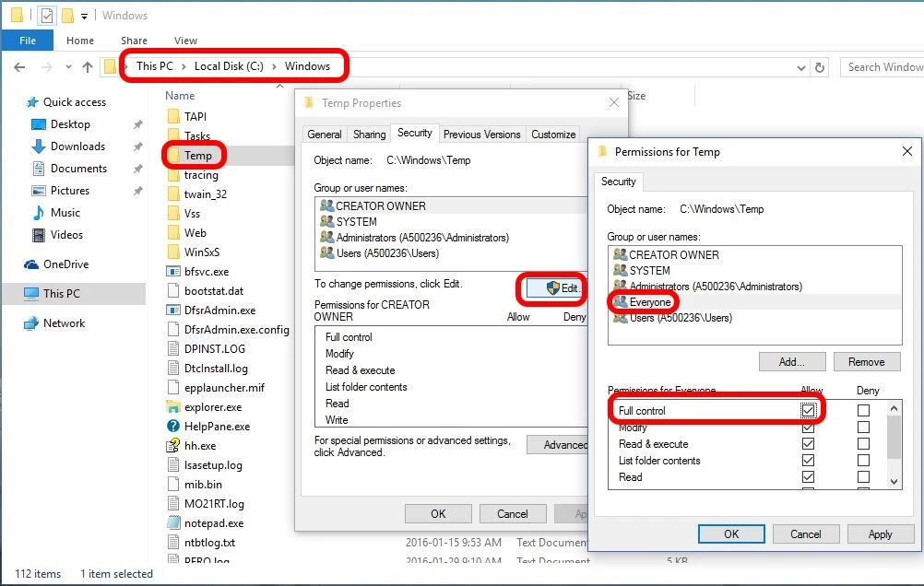Viewport: 924px width, 586px height.
Task: Toggle Allow checkbox for Read
Action: (x=808, y=476)
